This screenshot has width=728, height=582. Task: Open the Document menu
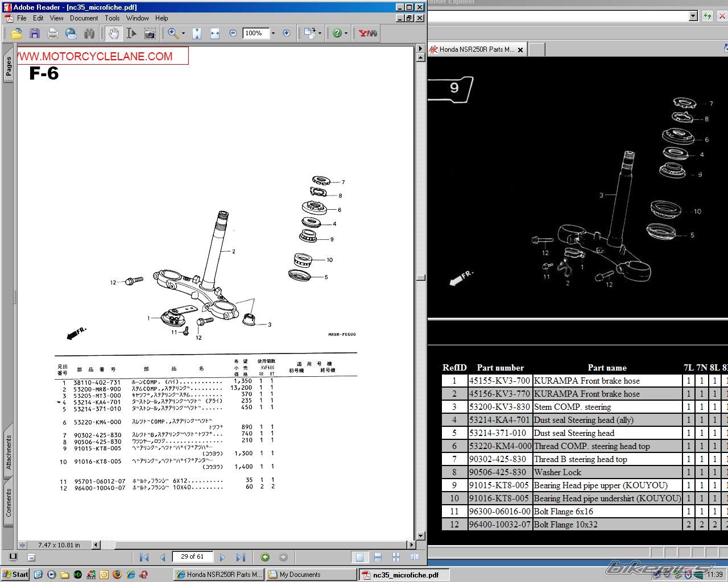[x=84, y=18]
